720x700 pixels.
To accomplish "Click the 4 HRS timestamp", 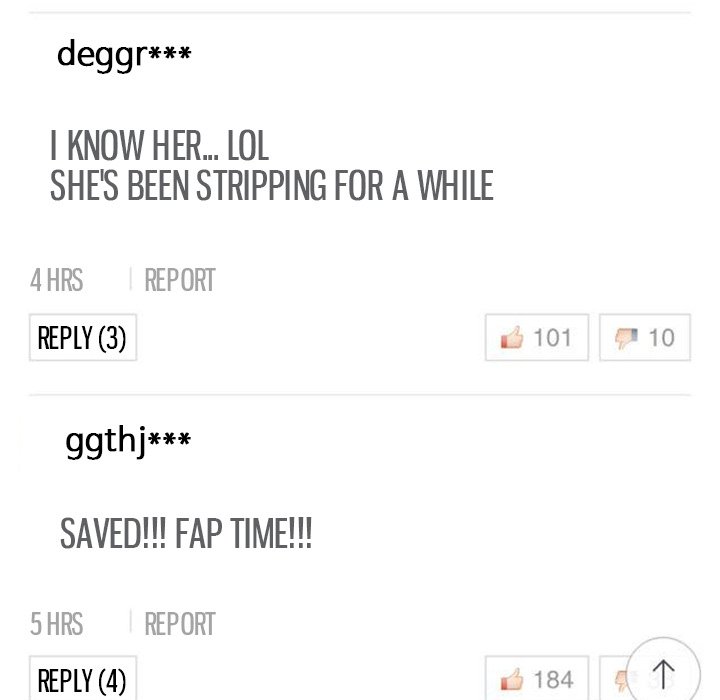I will click(x=56, y=280).
